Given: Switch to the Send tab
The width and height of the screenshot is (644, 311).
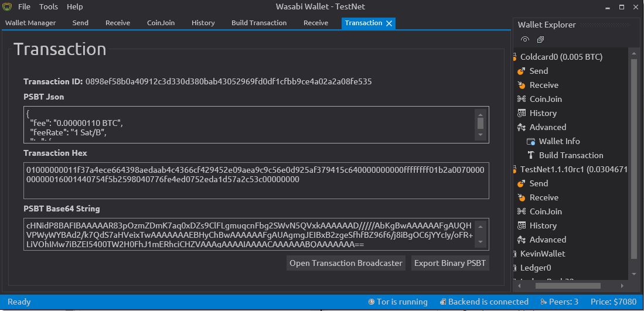Looking at the screenshot, I should tap(80, 23).
